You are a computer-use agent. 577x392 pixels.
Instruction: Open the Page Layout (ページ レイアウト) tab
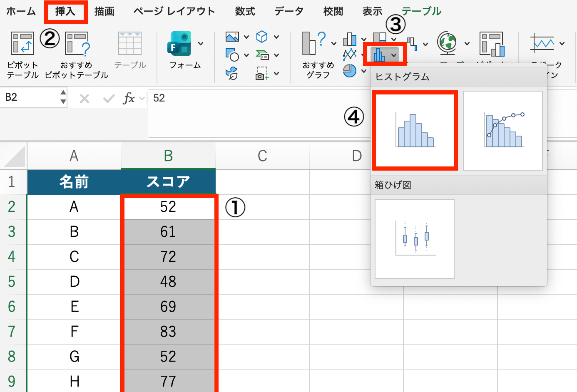click(174, 11)
